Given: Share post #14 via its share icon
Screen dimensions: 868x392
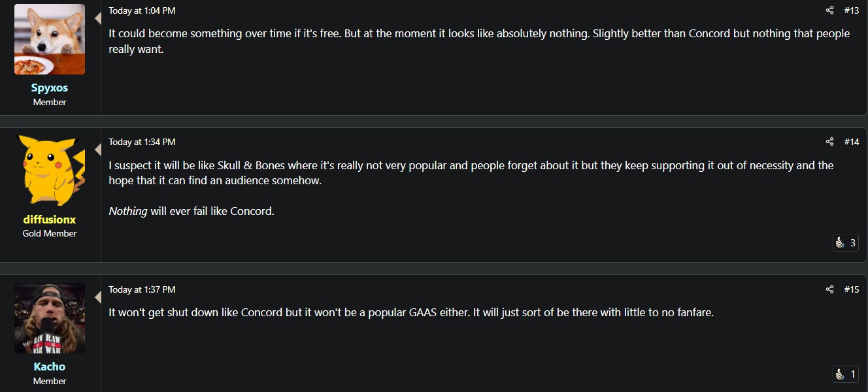Looking at the screenshot, I should pos(829,142).
